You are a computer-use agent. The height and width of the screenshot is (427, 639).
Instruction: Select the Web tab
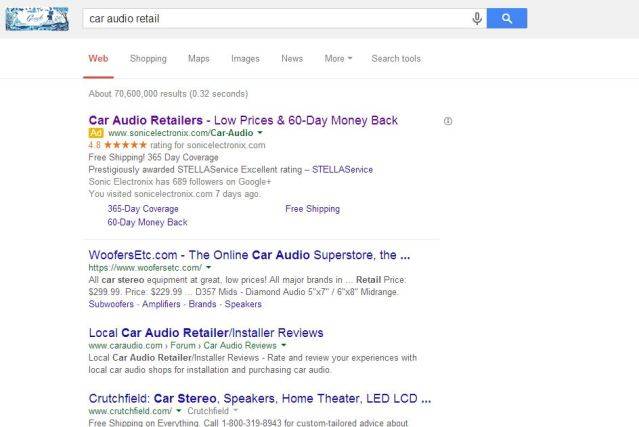point(98,59)
